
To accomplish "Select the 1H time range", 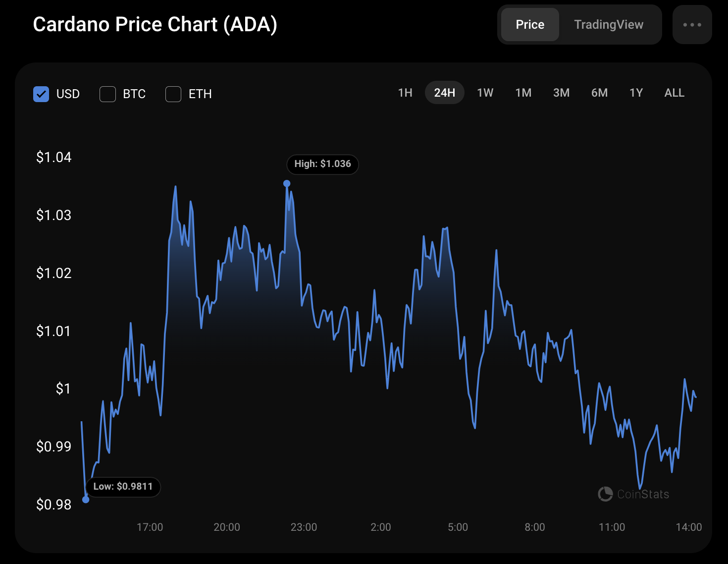I will [405, 93].
